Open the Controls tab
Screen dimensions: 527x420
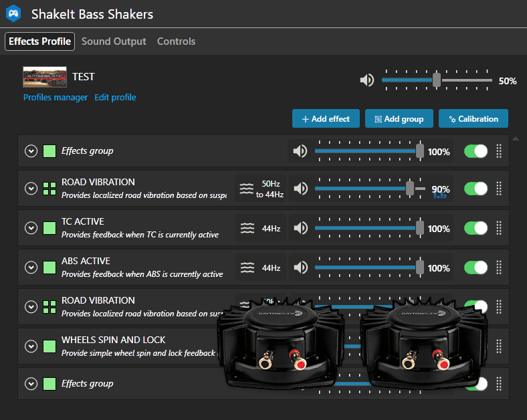click(176, 41)
